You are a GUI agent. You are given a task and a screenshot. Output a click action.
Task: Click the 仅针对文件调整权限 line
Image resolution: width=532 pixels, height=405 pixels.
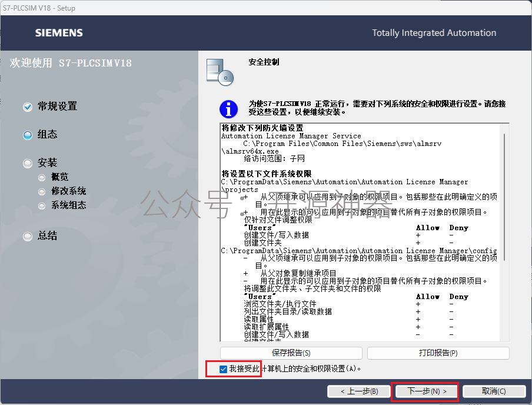pos(278,220)
